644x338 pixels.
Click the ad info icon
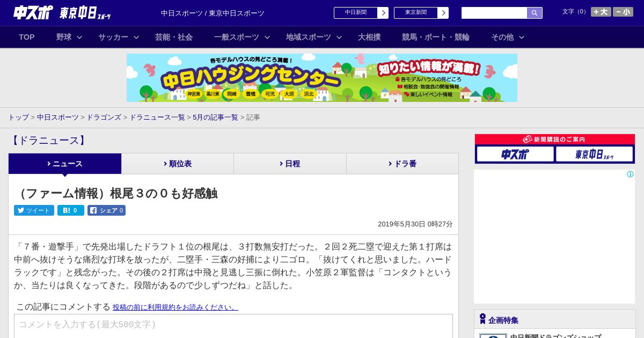coord(630,174)
